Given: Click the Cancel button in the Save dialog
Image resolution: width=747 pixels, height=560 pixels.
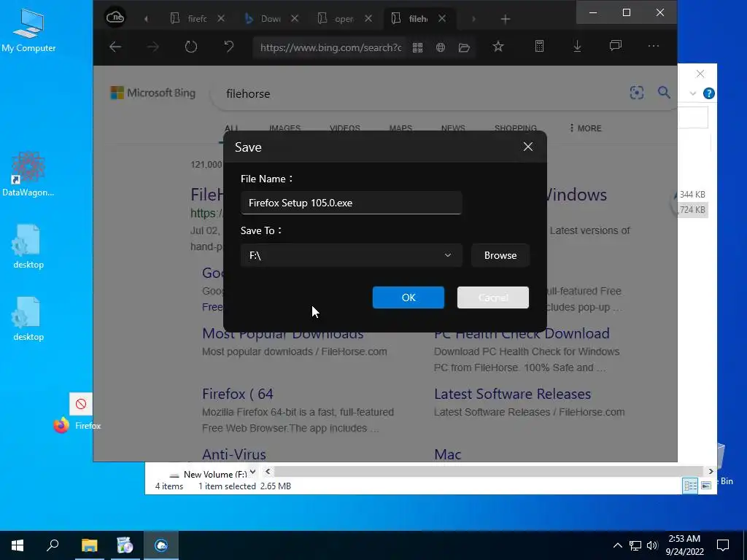Looking at the screenshot, I should click(x=492, y=297).
